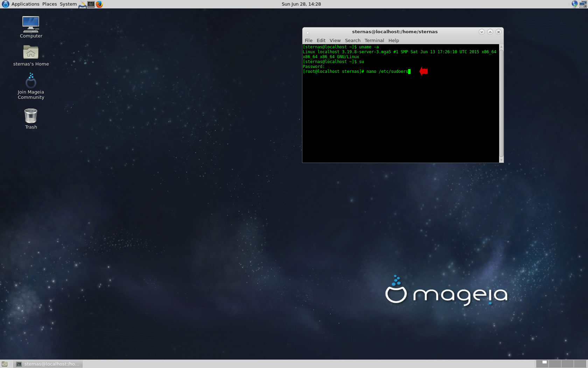Screen dimensions: 588x368
Task: Open the terminal window menu dot in title bar
Action: click(308, 33)
